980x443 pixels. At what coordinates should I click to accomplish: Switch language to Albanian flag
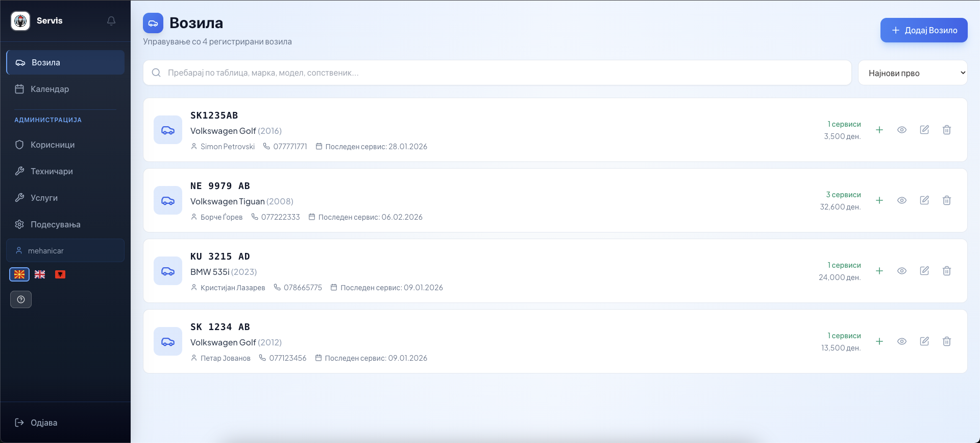60,274
